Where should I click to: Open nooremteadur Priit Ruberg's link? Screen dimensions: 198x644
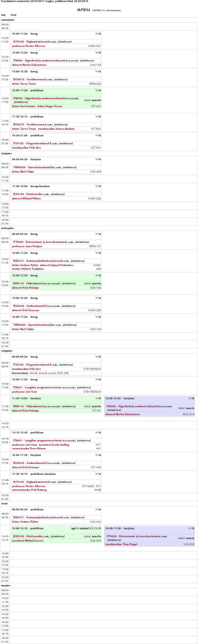pos(29,490)
